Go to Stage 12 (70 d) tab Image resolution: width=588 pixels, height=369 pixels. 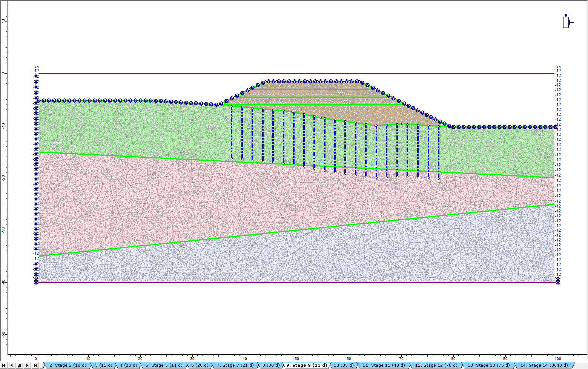(436, 365)
